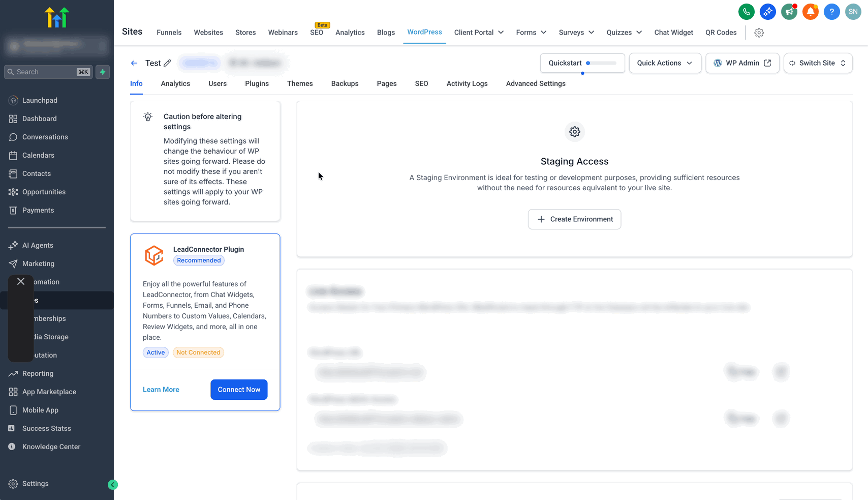Open the Backups tab
Viewport: 868px width, 500px height.
point(345,84)
